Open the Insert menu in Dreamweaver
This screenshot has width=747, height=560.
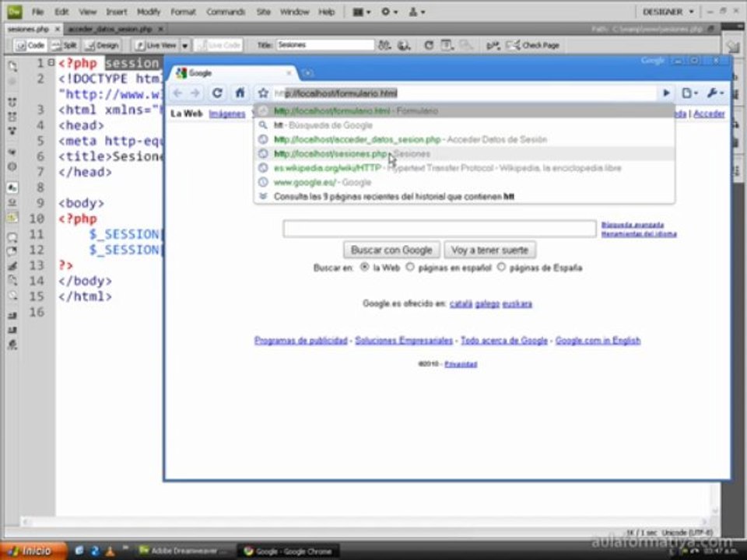(116, 12)
